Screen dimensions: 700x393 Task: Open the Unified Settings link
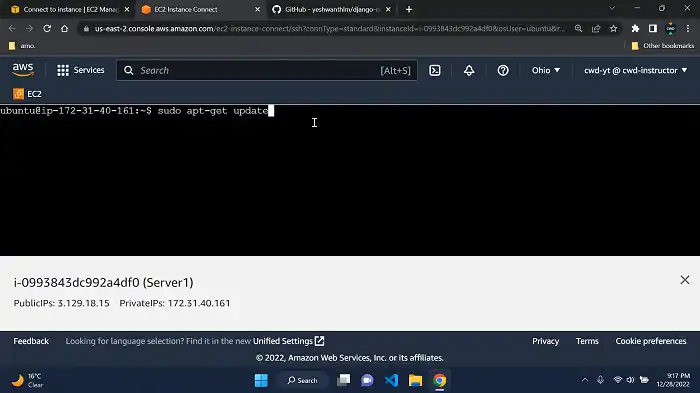[x=288, y=341]
